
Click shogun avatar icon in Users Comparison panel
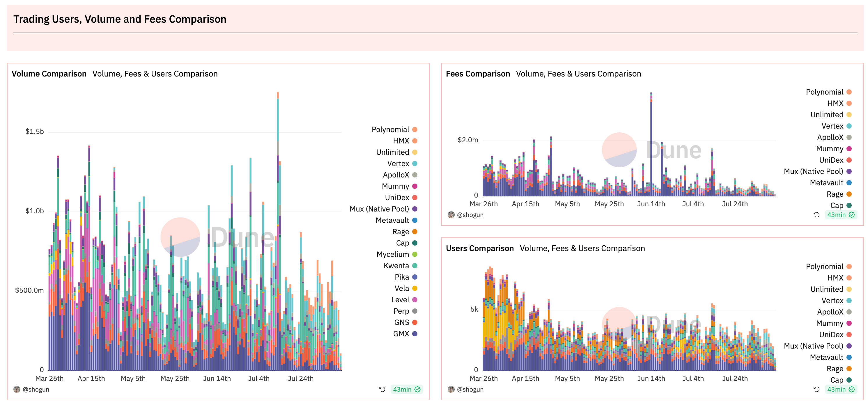click(x=451, y=389)
